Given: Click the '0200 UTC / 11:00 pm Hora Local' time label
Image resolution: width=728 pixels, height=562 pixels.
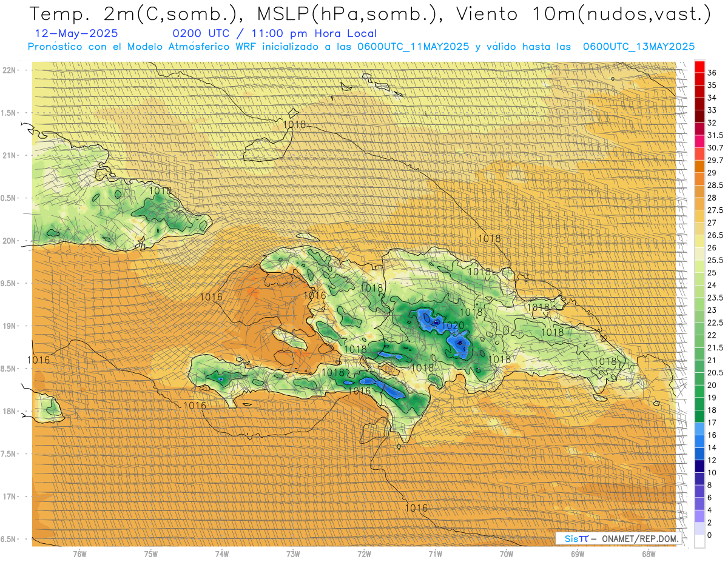Looking at the screenshot, I should (274, 34).
